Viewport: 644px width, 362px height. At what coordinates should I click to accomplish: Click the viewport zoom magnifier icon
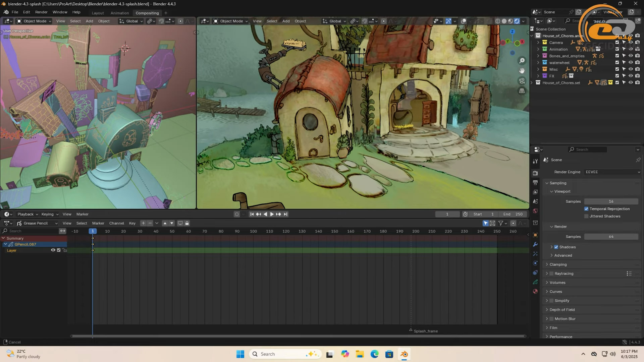(522, 61)
